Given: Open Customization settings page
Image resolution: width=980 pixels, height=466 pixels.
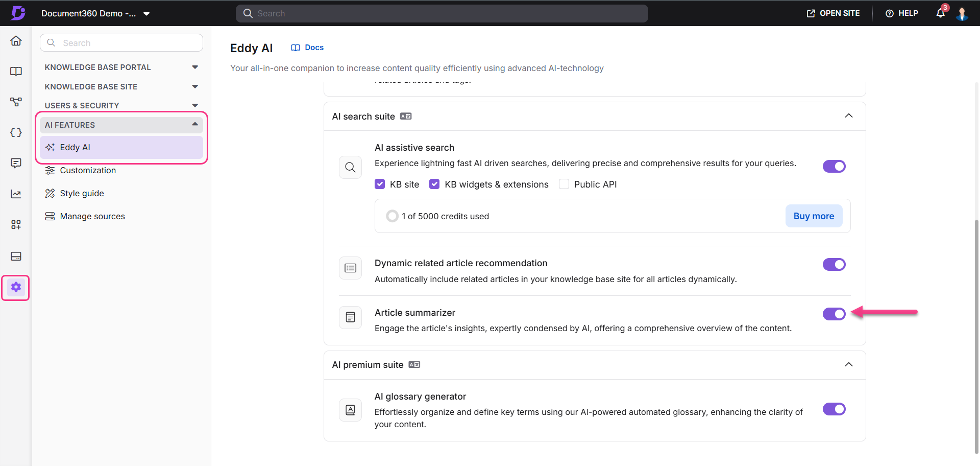Looking at the screenshot, I should tap(121, 170).
